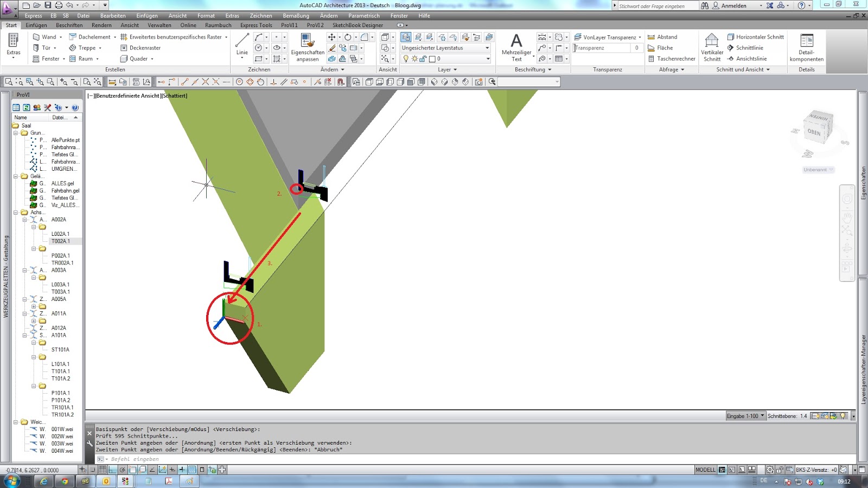Expand the Schnitt und Ansicht panel
Image resolution: width=868 pixels, height=488 pixels.
[743, 69]
